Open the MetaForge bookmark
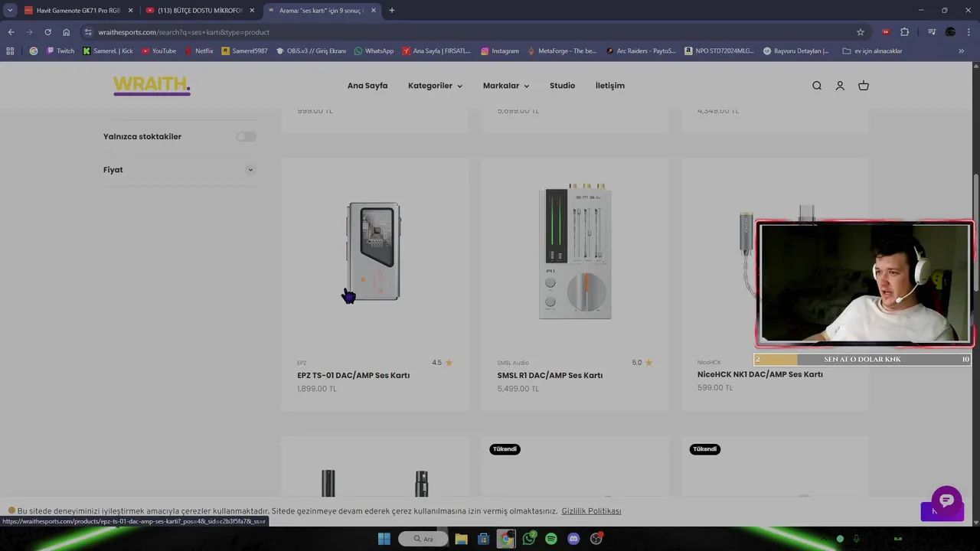 (562, 51)
